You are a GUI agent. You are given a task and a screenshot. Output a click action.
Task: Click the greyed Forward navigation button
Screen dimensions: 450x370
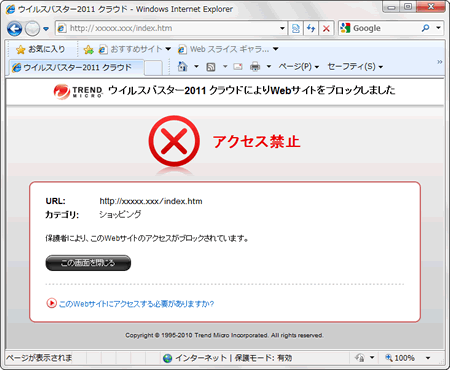coord(32,29)
